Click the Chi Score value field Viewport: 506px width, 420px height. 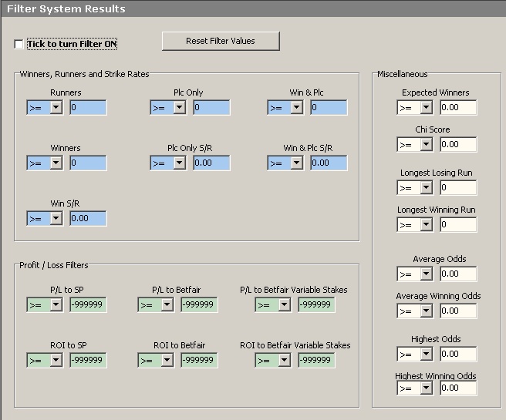[458, 145]
